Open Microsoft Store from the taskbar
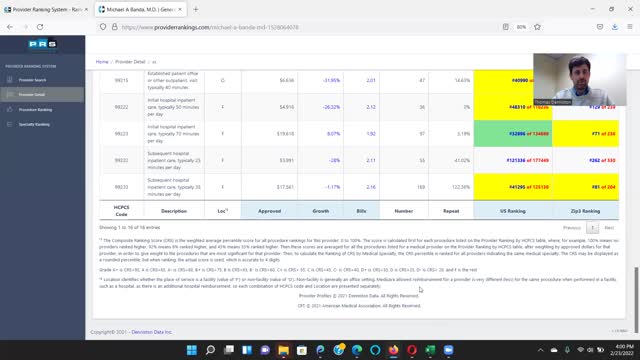 tap(302, 350)
